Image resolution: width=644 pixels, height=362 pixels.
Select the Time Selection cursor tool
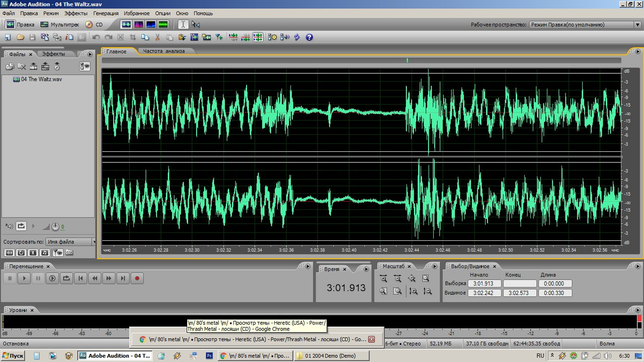[x=183, y=24]
